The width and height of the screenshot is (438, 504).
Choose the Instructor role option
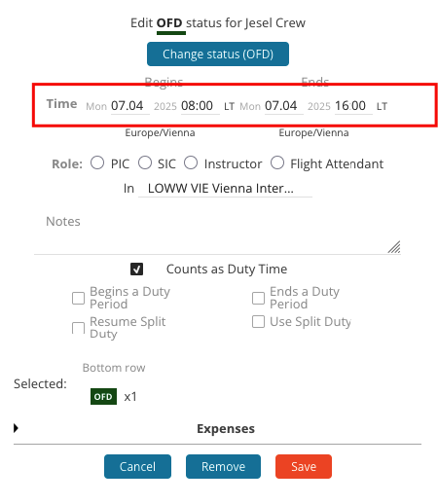point(191,162)
